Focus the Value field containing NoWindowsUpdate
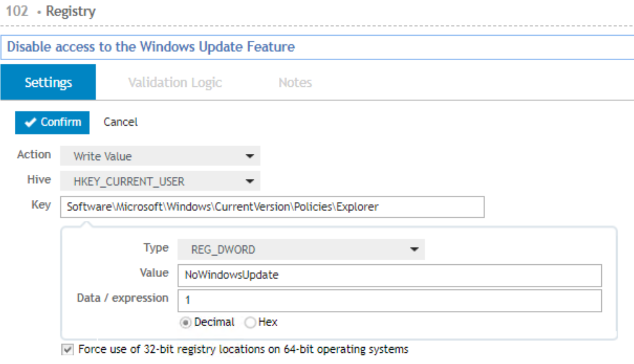 [x=389, y=275]
